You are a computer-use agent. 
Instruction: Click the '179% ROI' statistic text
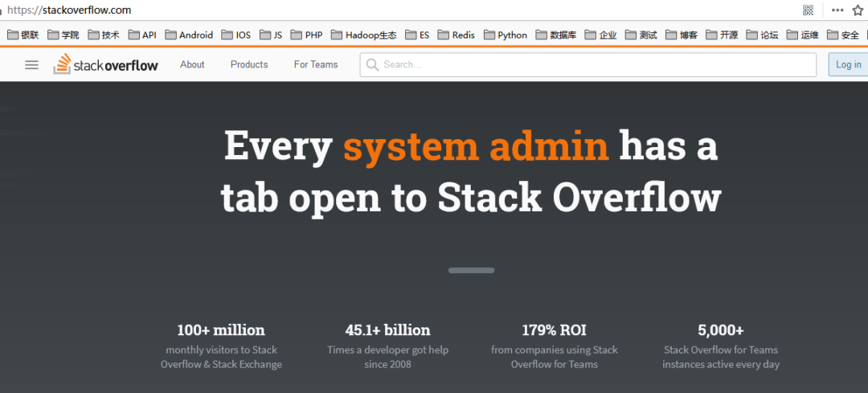[x=554, y=330]
